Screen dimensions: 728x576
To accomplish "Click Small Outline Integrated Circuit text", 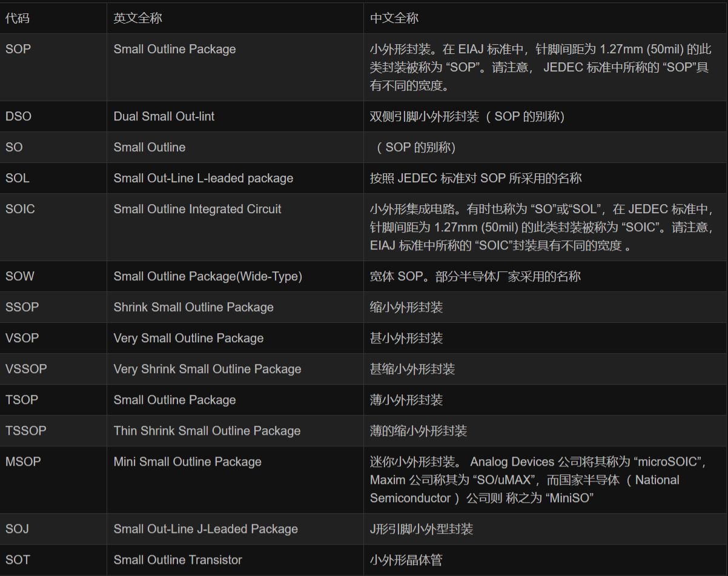I will (197, 209).
